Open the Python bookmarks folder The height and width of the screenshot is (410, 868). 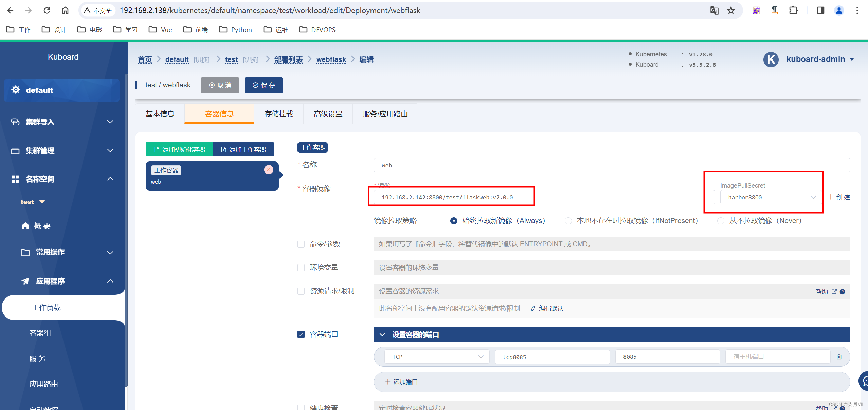pyautogui.click(x=235, y=30)
